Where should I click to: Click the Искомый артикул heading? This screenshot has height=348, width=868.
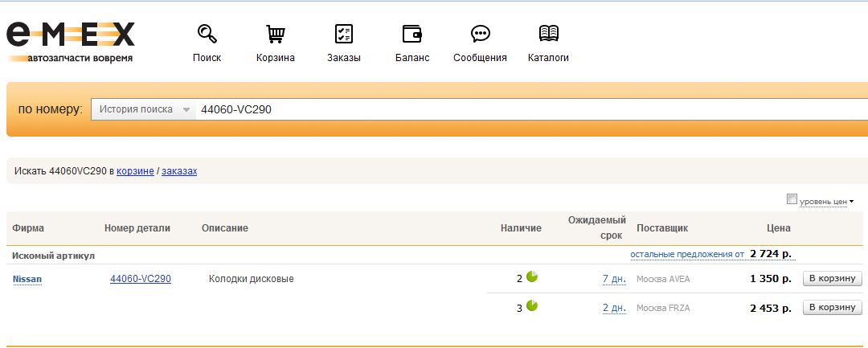[x=54, y=256]
